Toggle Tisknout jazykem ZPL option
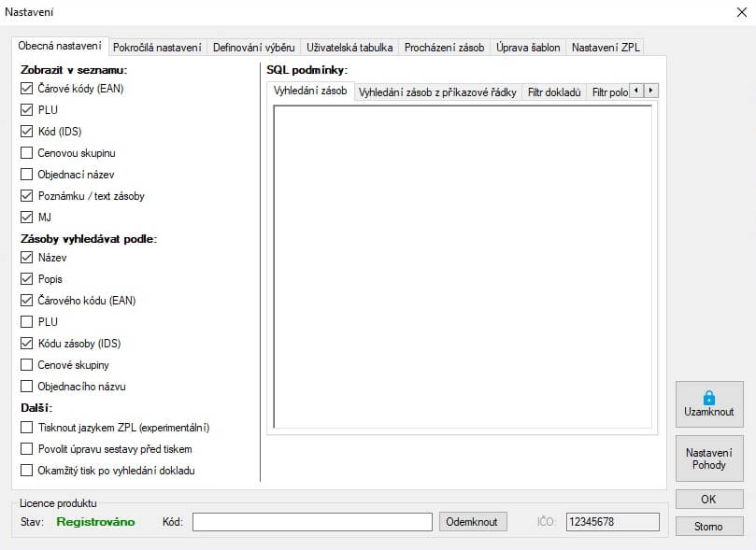Screen dimensions: 756x550 pos(27,428)
